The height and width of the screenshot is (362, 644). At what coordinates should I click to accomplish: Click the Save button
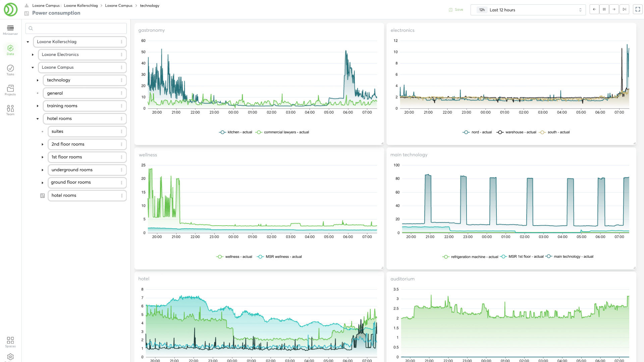click(456, 10)
